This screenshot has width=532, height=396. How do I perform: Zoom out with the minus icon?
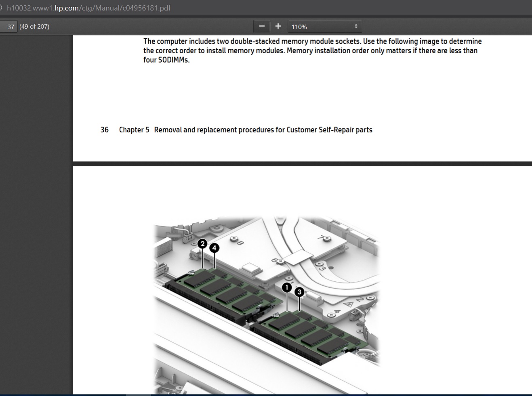click(262, 26)
